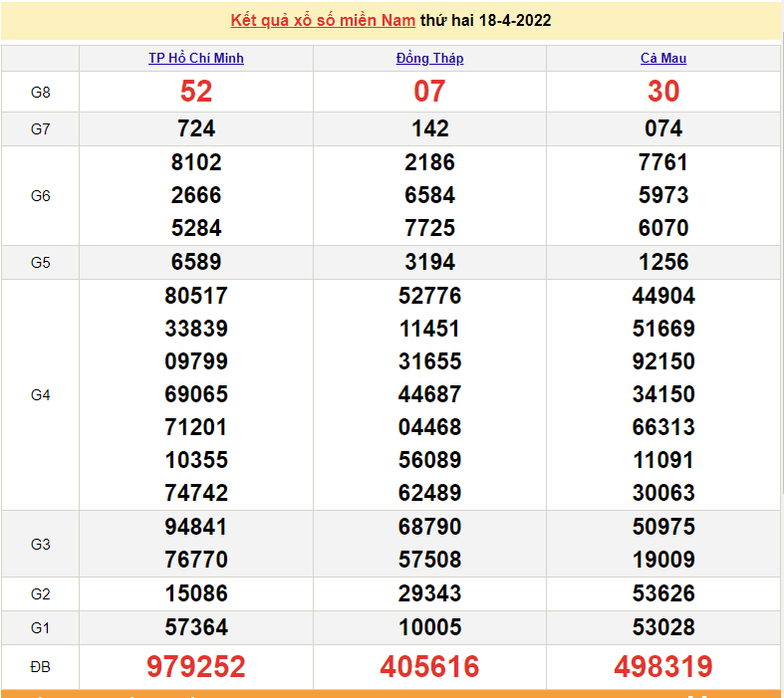Select the G7 number 724

point(196,128)
